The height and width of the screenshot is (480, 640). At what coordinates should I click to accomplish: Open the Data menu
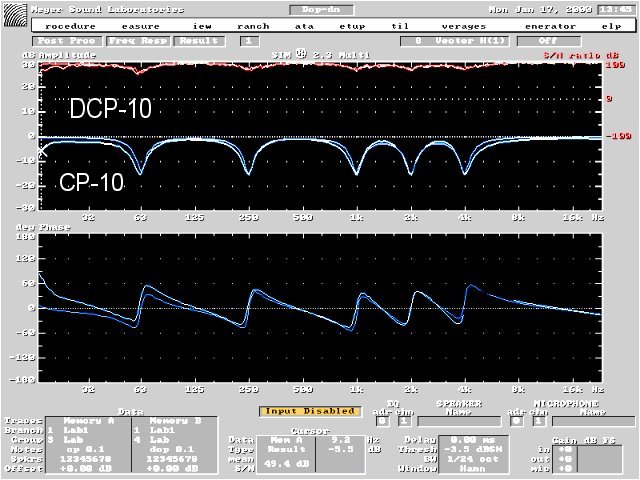pyautogui.click(x=304, y=26)
